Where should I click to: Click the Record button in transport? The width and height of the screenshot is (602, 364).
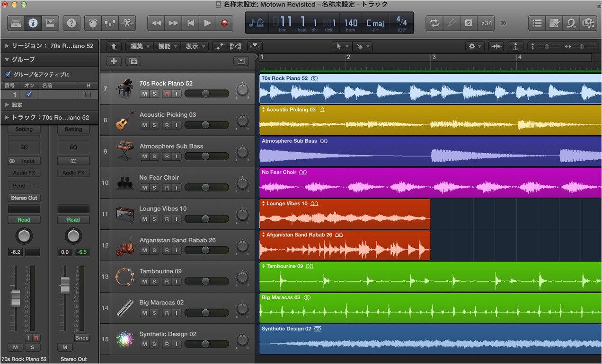point(224,23)
